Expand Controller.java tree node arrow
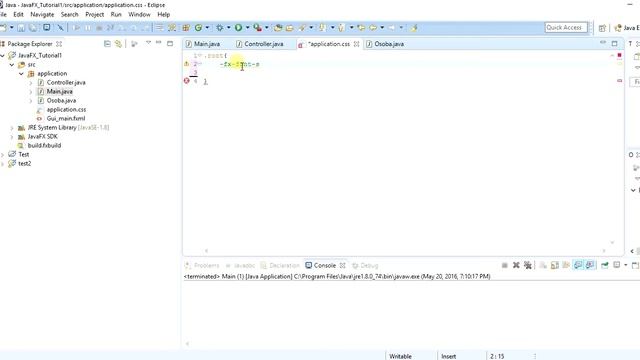 (x=31, y=82)
